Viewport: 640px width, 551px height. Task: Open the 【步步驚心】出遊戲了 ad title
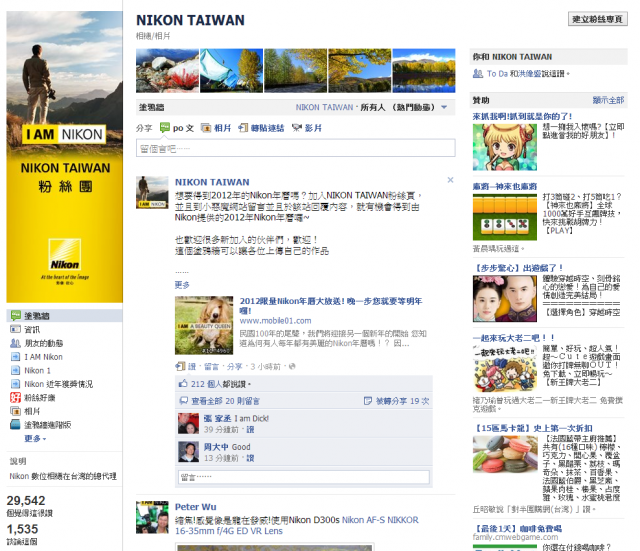coord(518,268)
